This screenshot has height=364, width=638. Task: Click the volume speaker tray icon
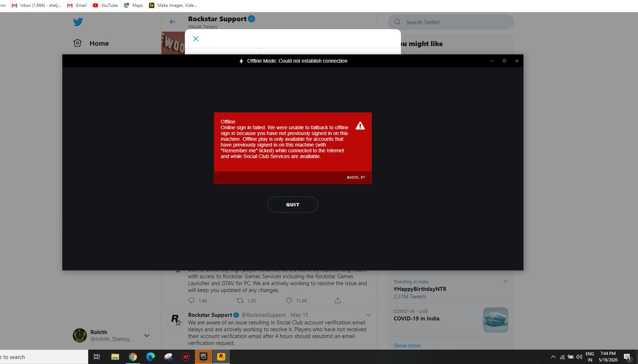[x=578, y=357]
